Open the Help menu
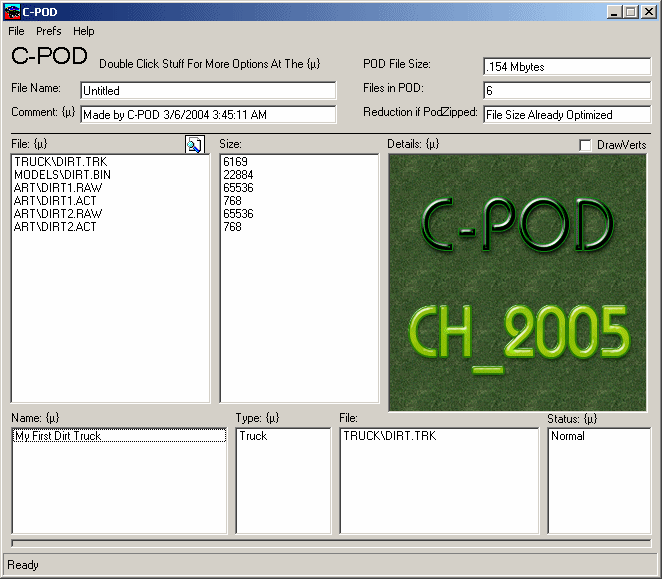Viewport: 662px width, 579px height. [83, 31]
